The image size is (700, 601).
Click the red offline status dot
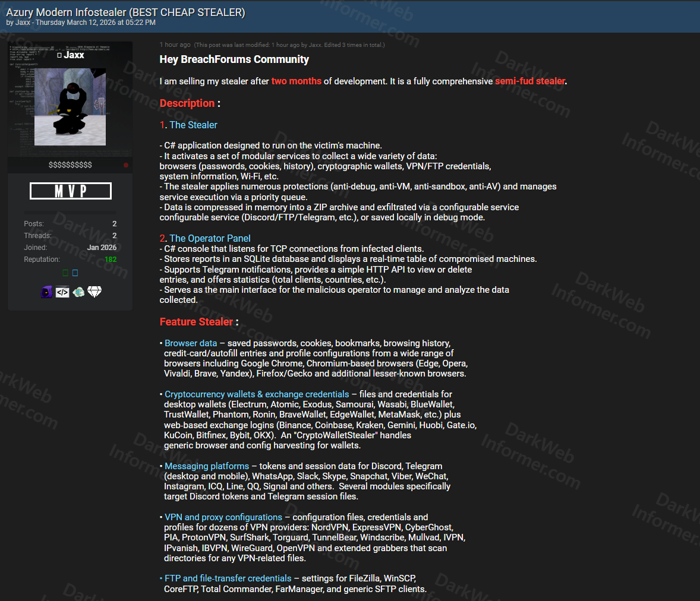pyautogui.click(x=126, y=165)
